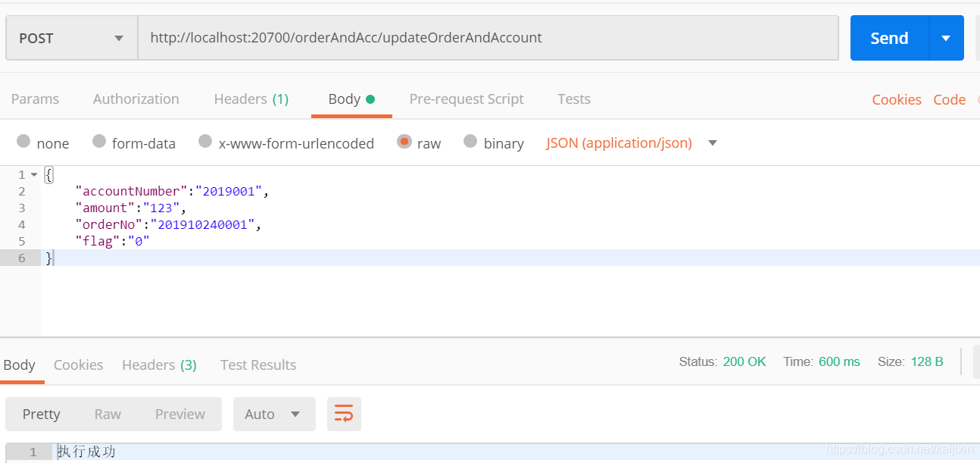Image resolution: width=980 pixels, height=463 pixels.
Task: Open the response Headers (3) tab
Action: pos(160,364)
